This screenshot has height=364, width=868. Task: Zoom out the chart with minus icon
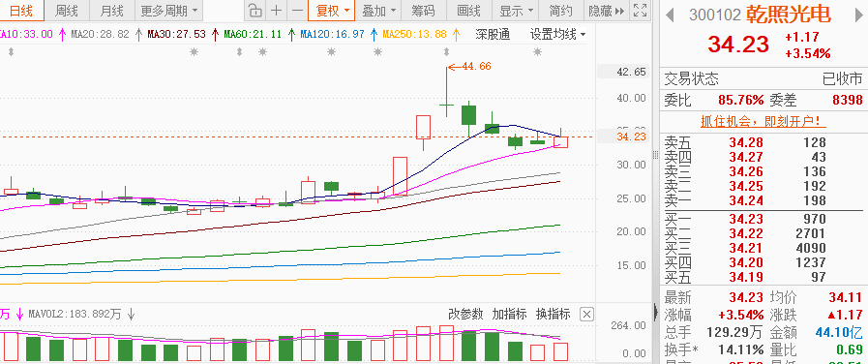tap(297, 11)
